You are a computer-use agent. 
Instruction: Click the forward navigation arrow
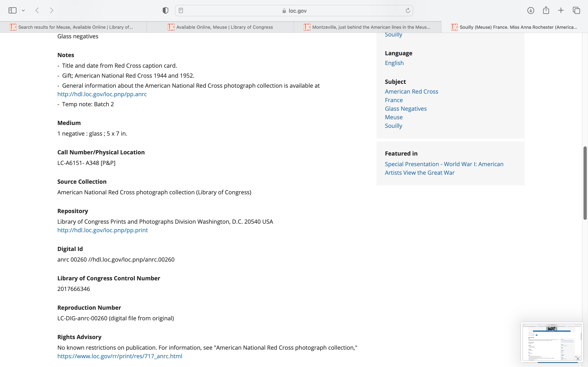[x=51, y=10]
